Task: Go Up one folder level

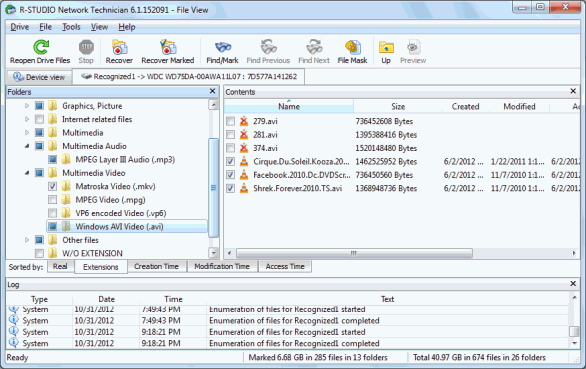Action: (386, 47)
